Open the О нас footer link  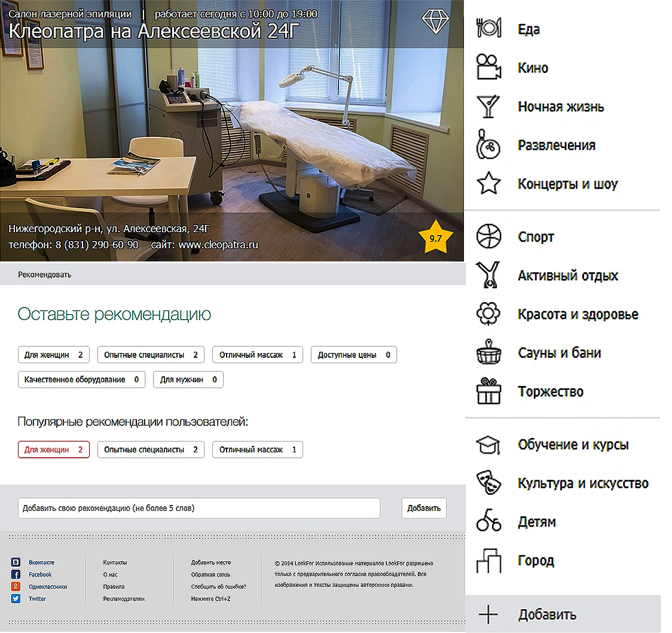(110, 574)
